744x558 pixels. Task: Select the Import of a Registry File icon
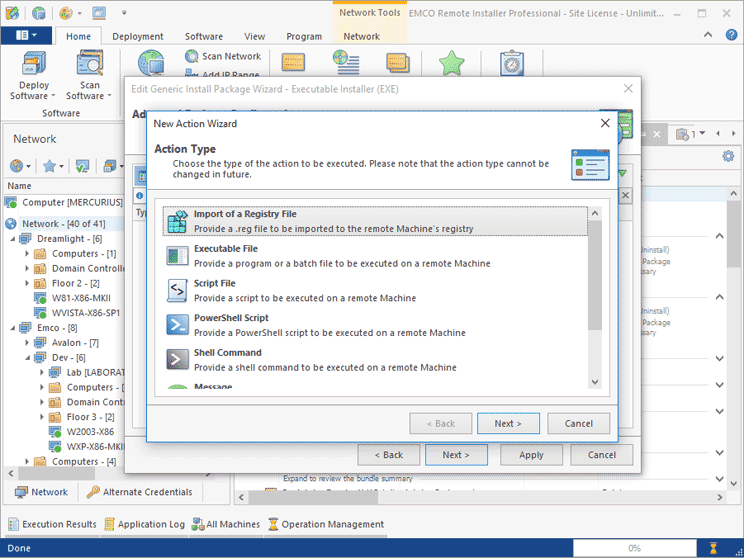click(177, 221)
